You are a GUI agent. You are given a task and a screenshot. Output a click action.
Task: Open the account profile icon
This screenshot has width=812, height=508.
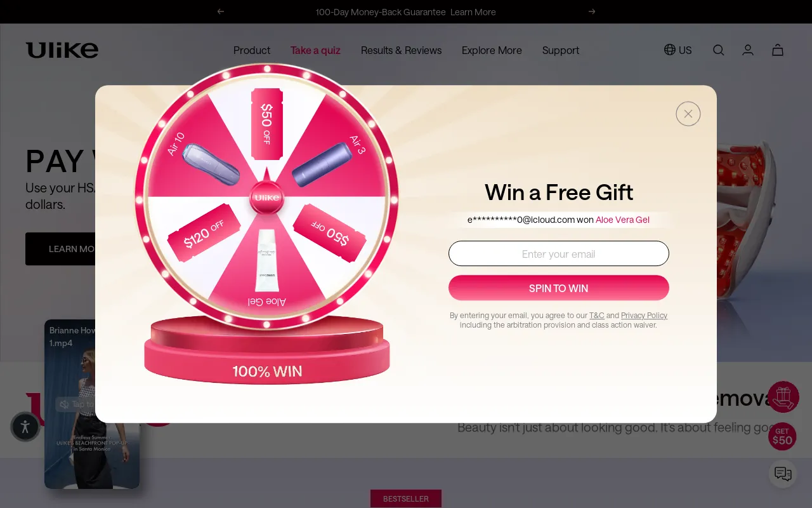[748, 50]
